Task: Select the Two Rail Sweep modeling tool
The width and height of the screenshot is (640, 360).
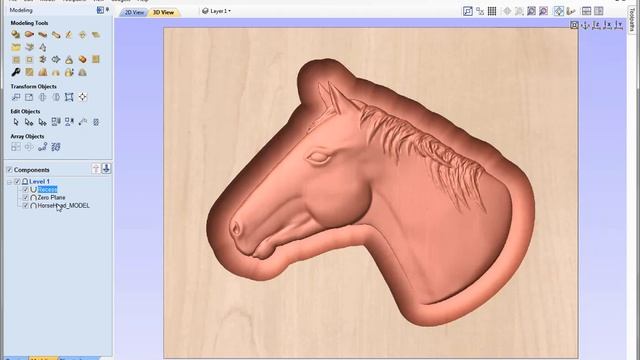Action: (x=29, y=35)
